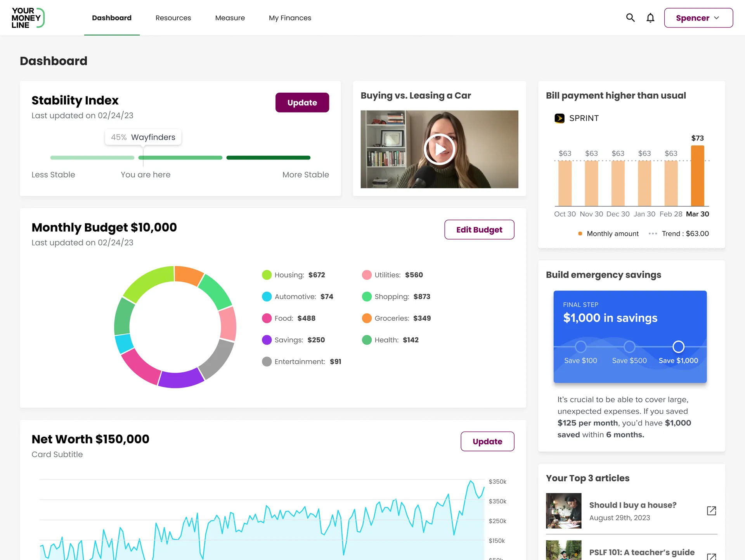Go to the Measure tab
The image size is (745, 560).
tap(230, 18)
